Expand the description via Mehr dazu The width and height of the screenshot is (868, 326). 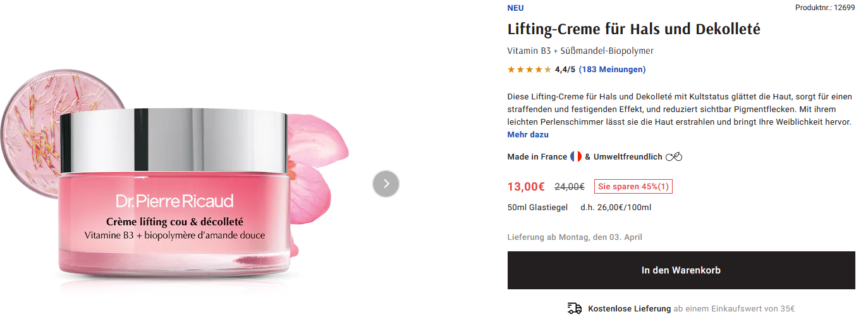[528, 135]
